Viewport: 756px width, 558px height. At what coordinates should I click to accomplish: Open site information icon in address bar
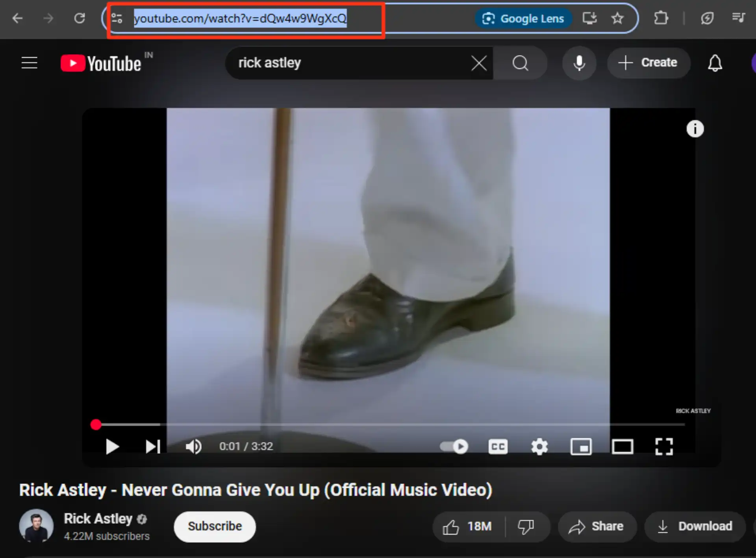117,19
